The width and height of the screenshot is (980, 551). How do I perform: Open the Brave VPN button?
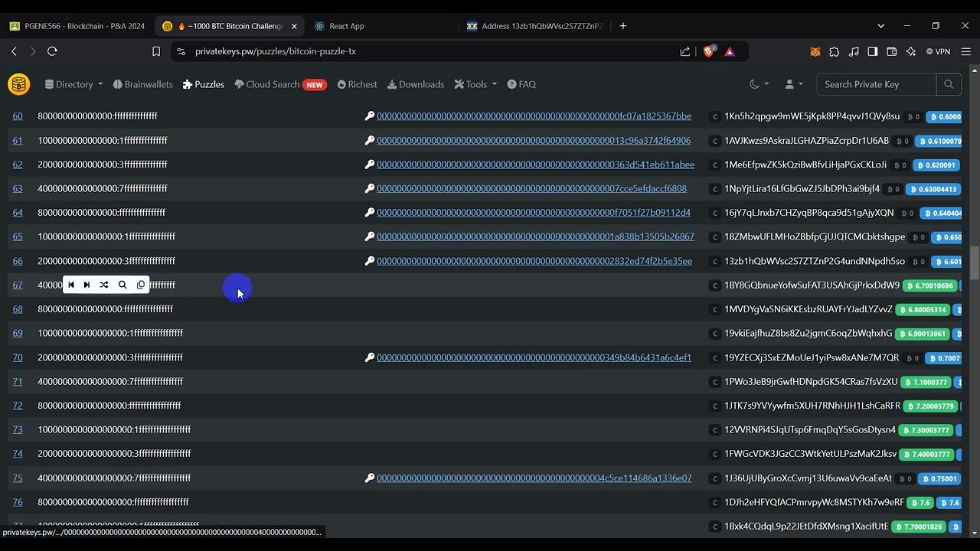pos(938,51)
